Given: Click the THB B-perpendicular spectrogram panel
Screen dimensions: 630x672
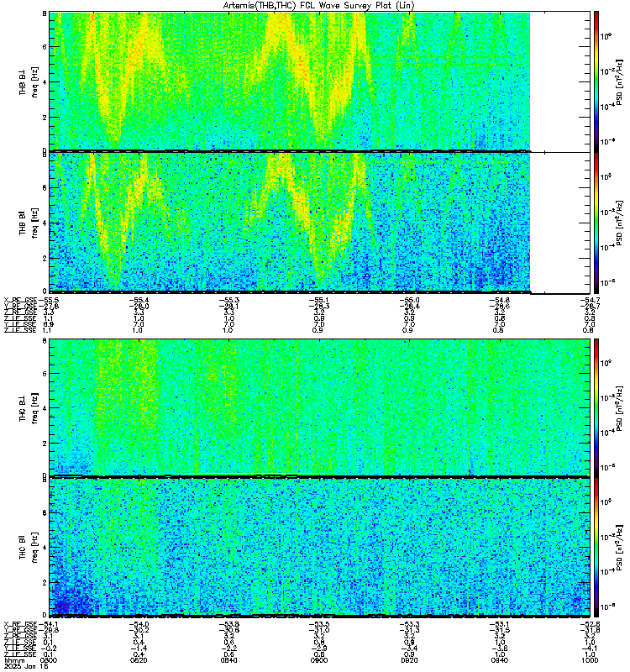Looking at the screenshot, I should 320,81.
